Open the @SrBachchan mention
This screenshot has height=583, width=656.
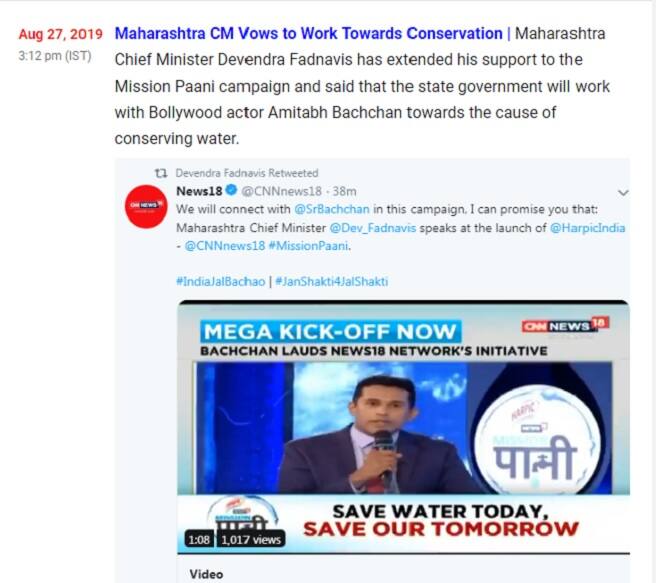click(x=332, y=209)
